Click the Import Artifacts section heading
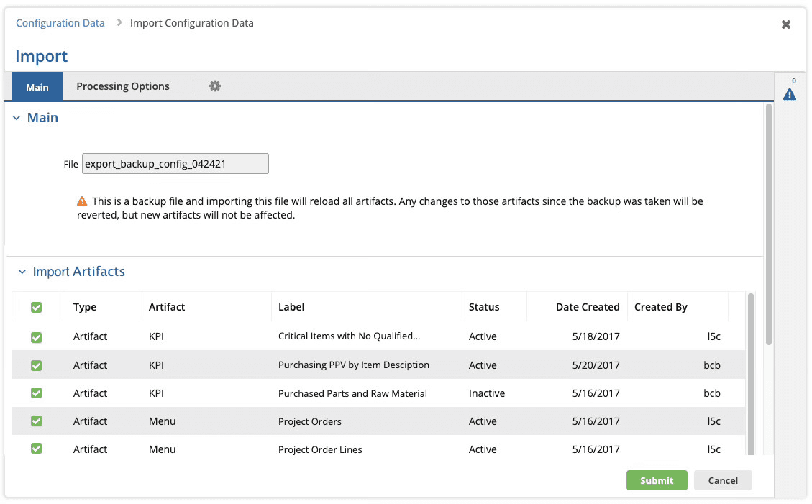Image resolution: width=812 pixels, height=504 pixels. (x=78, y=272)
